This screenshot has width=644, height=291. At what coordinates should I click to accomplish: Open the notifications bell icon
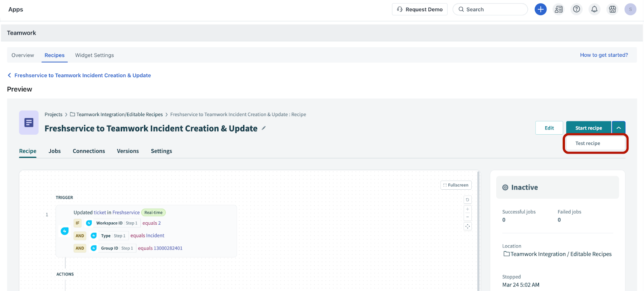pos(594,9)
